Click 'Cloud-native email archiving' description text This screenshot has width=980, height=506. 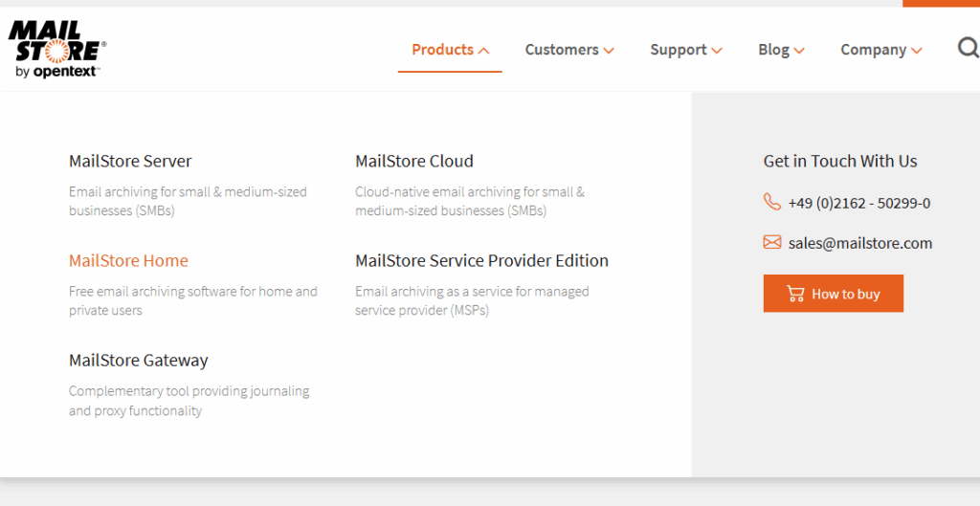click(x=470, y=201)
